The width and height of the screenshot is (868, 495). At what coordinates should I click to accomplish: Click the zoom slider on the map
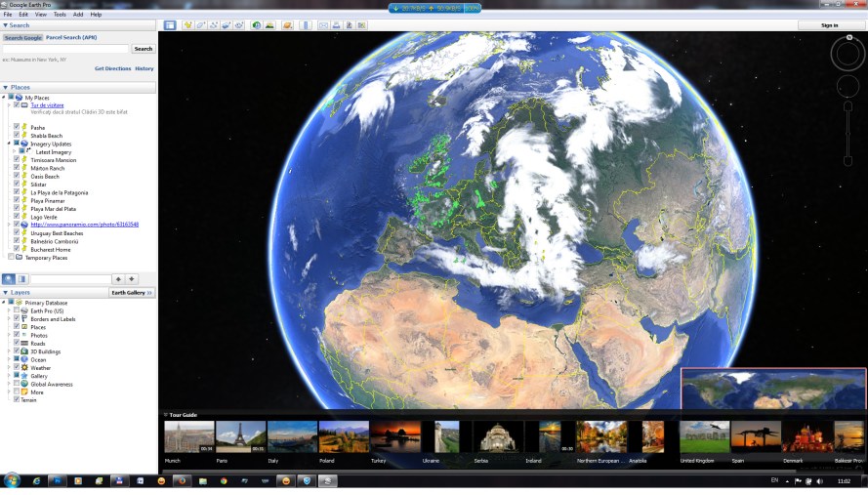tap(847, 132)
